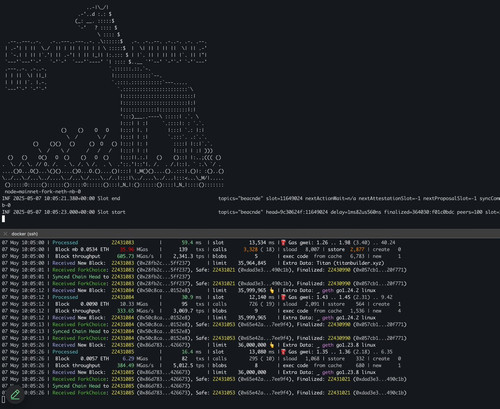
Task: Click the '16.4 ms' processing time
Action: [x=192, y=352]
